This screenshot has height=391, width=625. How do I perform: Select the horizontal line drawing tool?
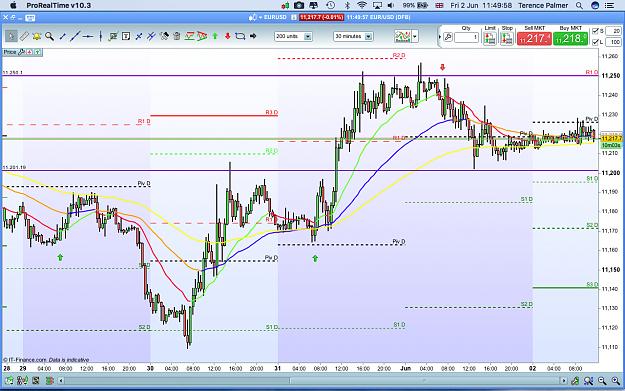click(88, 36)
